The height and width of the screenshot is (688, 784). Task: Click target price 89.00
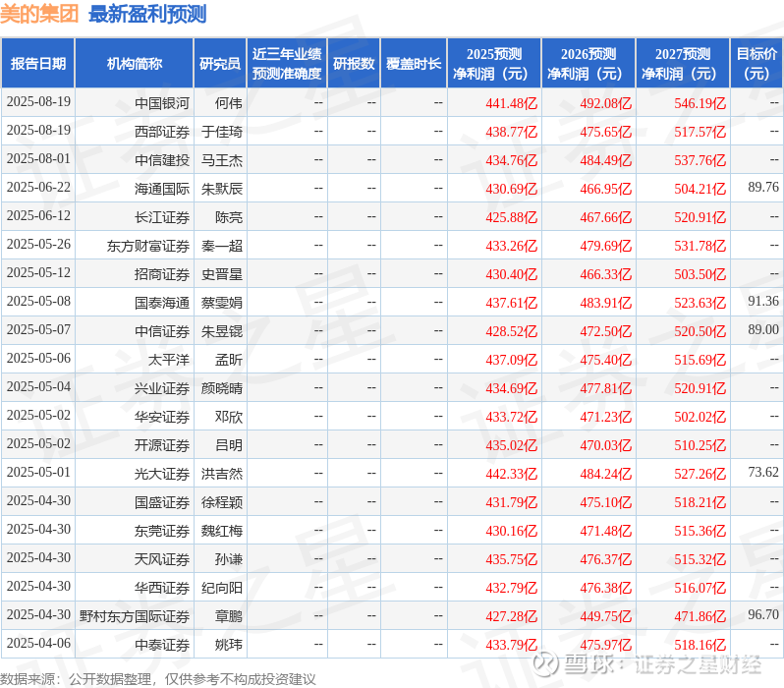click(x=763, y=329)
